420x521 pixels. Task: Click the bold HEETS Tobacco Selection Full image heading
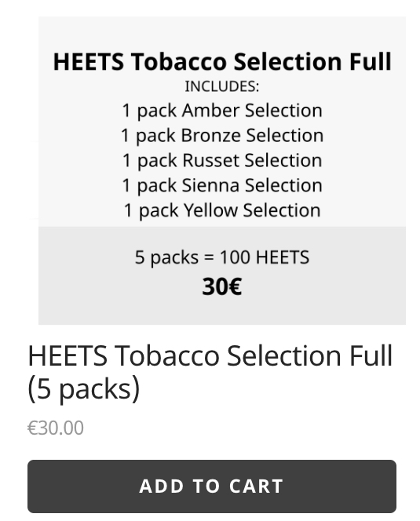click(x=222, y=62)
